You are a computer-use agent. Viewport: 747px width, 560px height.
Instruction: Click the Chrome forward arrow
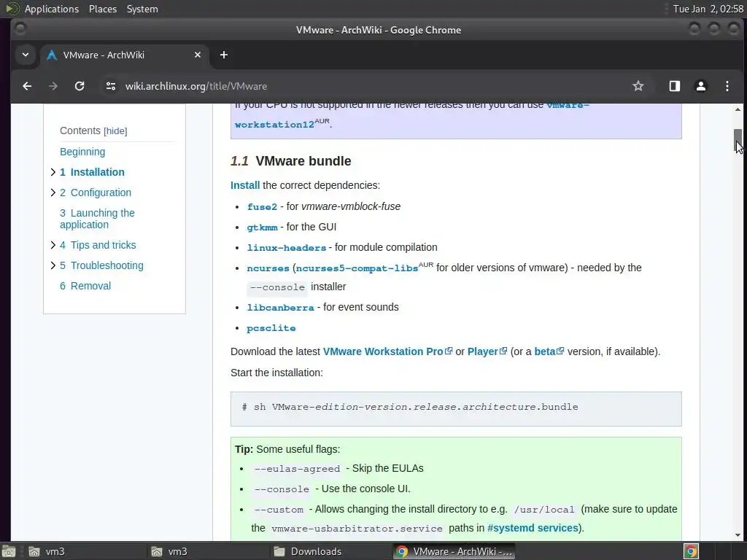(53, 86)
